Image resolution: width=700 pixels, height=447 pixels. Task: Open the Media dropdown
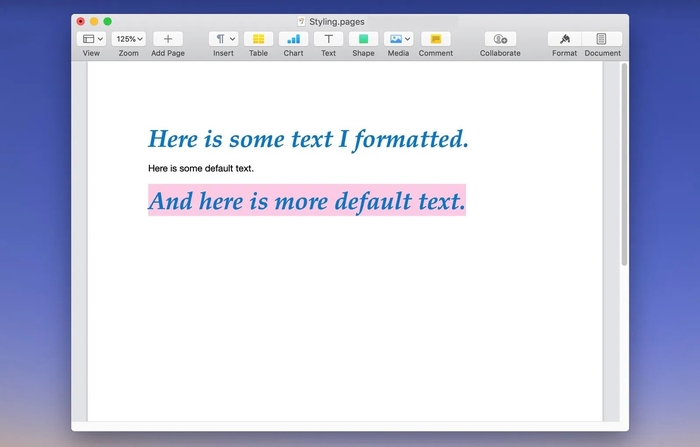[x=399, y=39]
